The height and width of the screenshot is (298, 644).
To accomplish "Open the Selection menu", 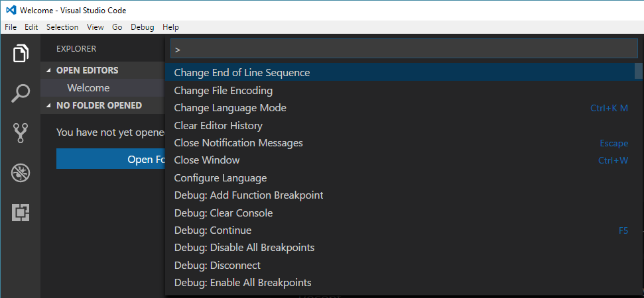I will point(62,27).
